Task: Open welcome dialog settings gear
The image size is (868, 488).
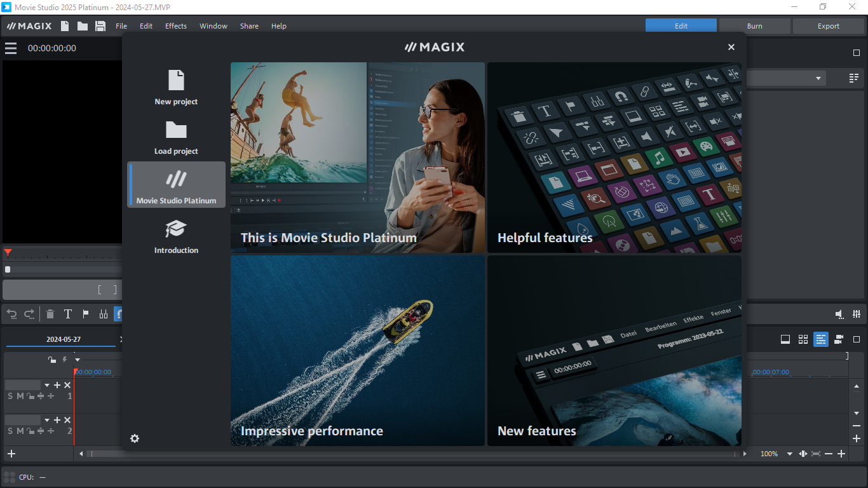Action: [x=135, y=438]
